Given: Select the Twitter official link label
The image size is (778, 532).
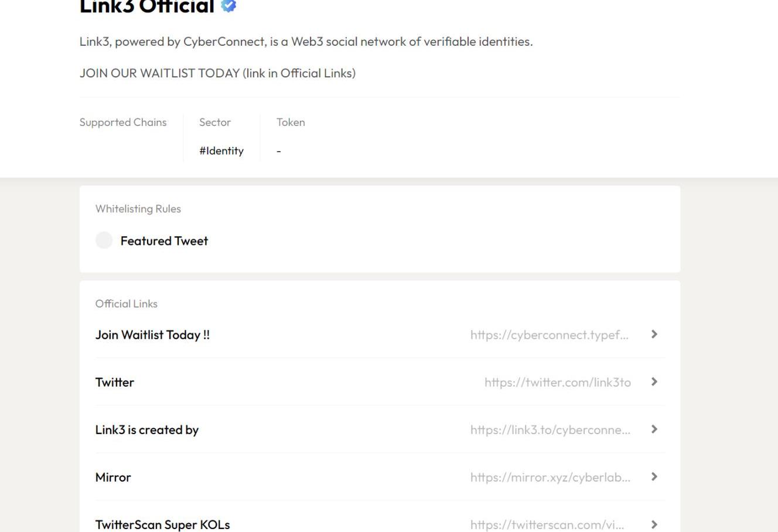Looking at the screenshot, I should pyautogui.click(x=115, y=383).
